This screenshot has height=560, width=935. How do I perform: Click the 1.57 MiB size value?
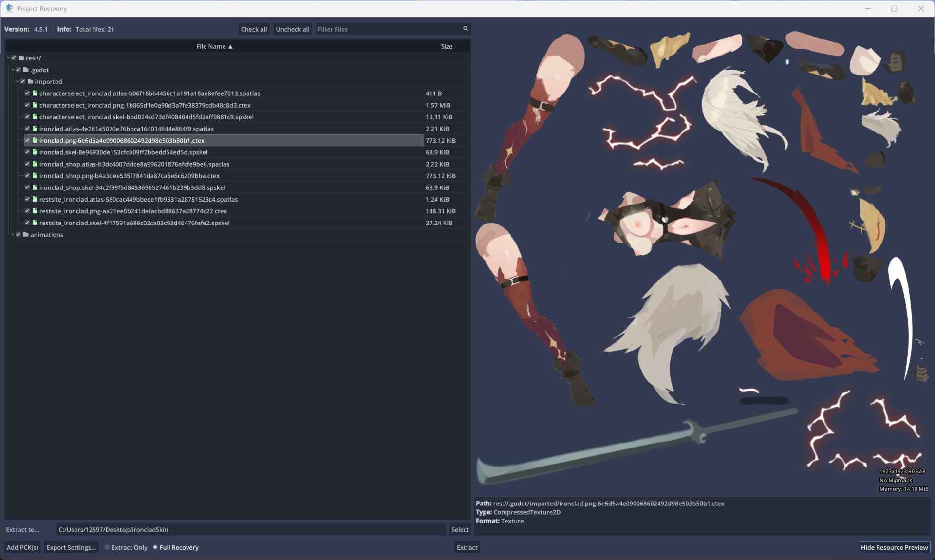[x=438, y=105]
